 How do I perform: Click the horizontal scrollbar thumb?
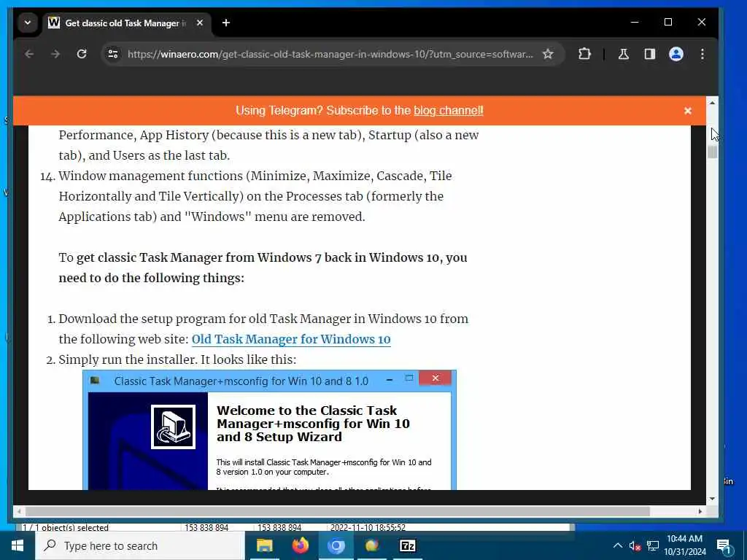(x=337, y=511)
